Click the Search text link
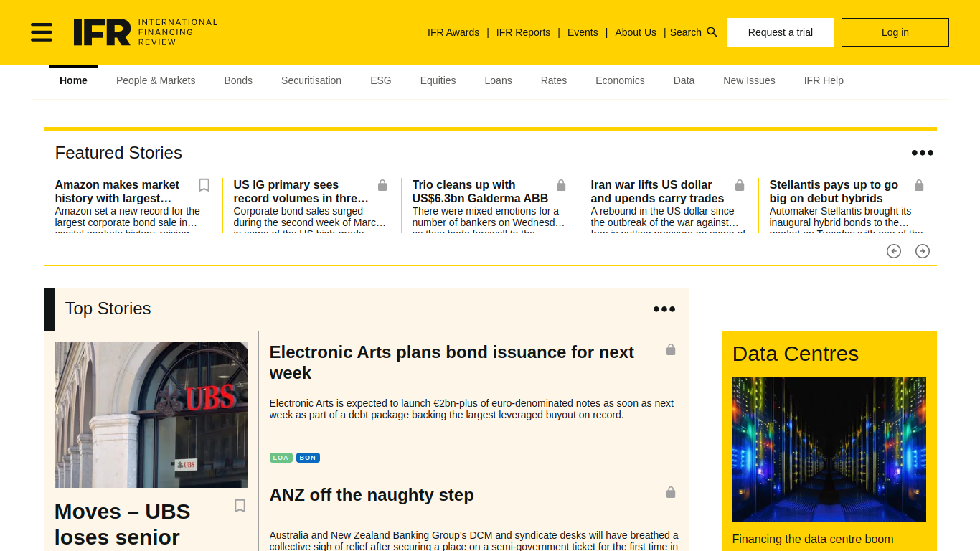 [x=686, y=32]
